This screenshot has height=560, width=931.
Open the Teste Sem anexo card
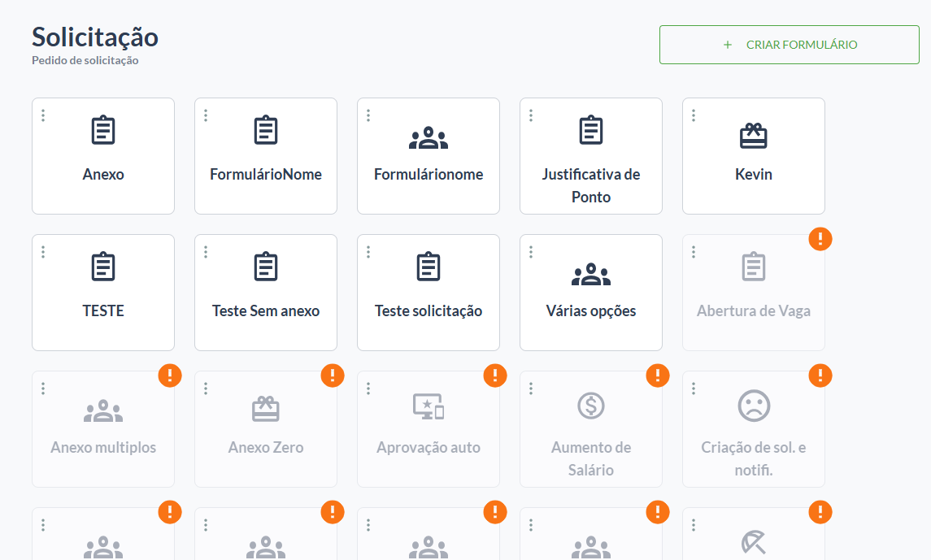pyautogui.click(x=266, y=293)
